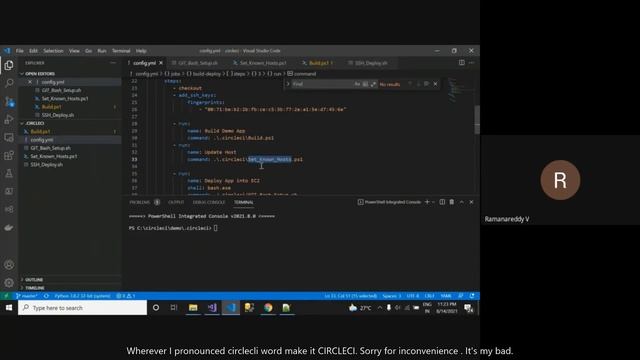Open Build.ps1 in .CIRCLECI folder tree
The width and height of the screenshot is (640, 360).
40,132
